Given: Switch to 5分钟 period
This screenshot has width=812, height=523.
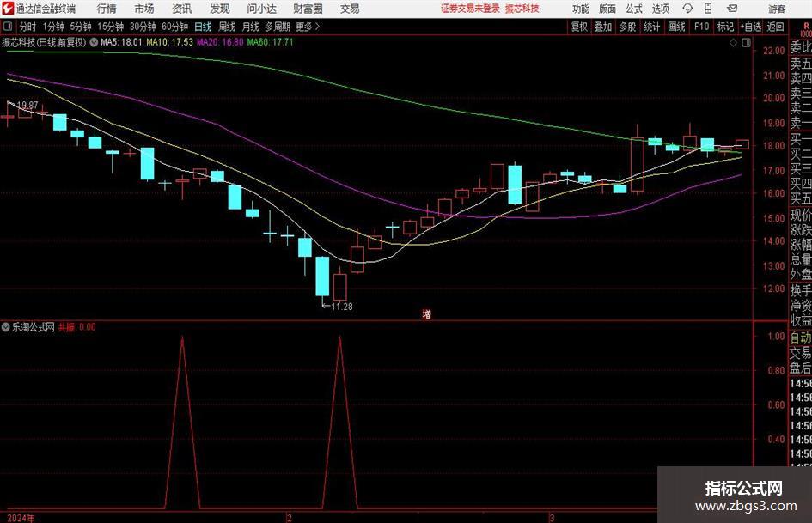Looking at the screenshot, I should coord(81,27).
